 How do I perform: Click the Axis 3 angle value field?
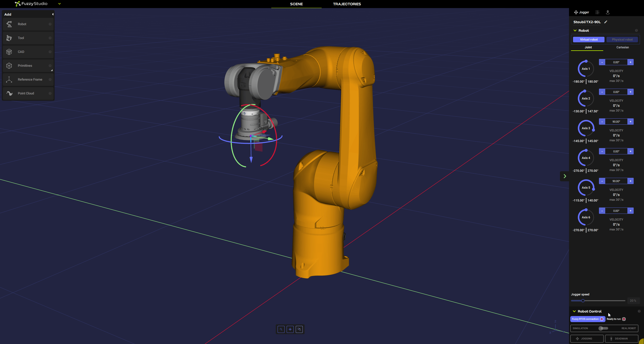616,122
